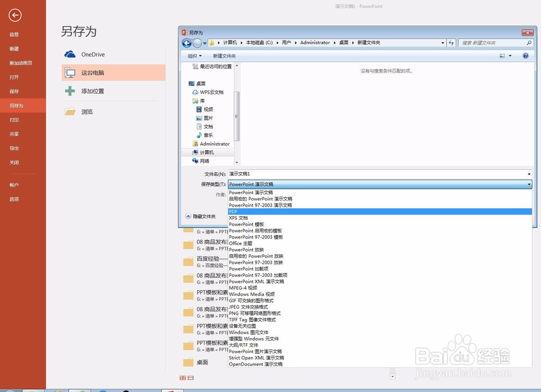Choose 大纲/RTF 文件 format
Screen dimensions: 541x392
click(x=380, y=345)
